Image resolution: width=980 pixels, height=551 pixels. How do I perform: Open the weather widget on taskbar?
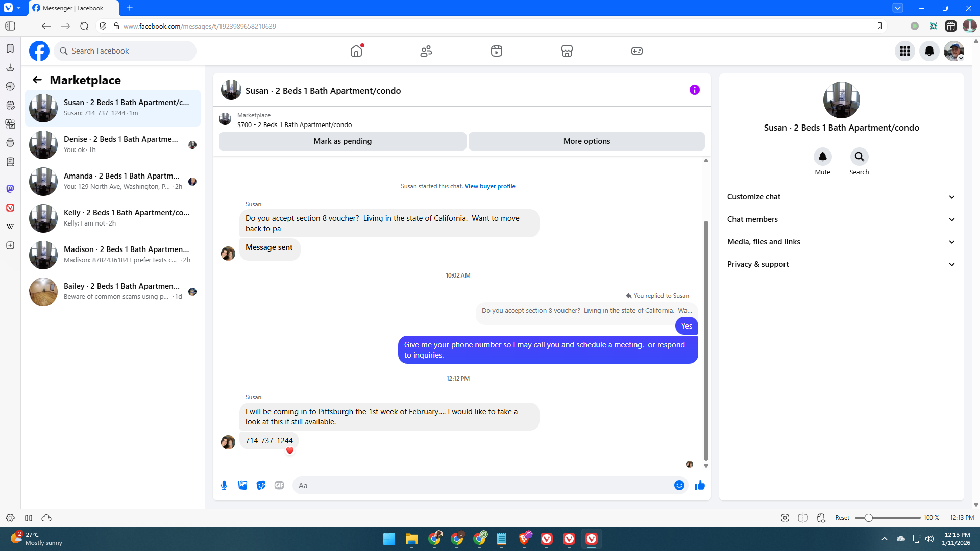[x=37, y=539]
